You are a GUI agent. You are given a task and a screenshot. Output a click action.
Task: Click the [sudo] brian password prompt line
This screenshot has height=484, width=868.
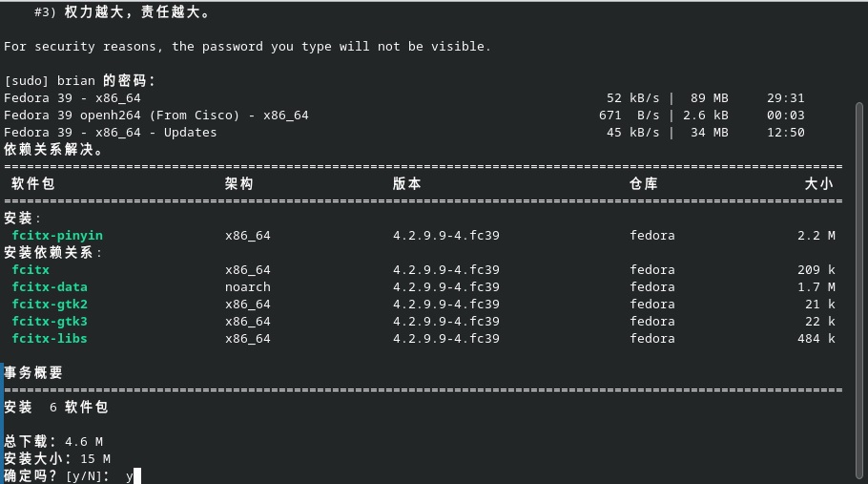pyautogui.click(x=79, y=81)
